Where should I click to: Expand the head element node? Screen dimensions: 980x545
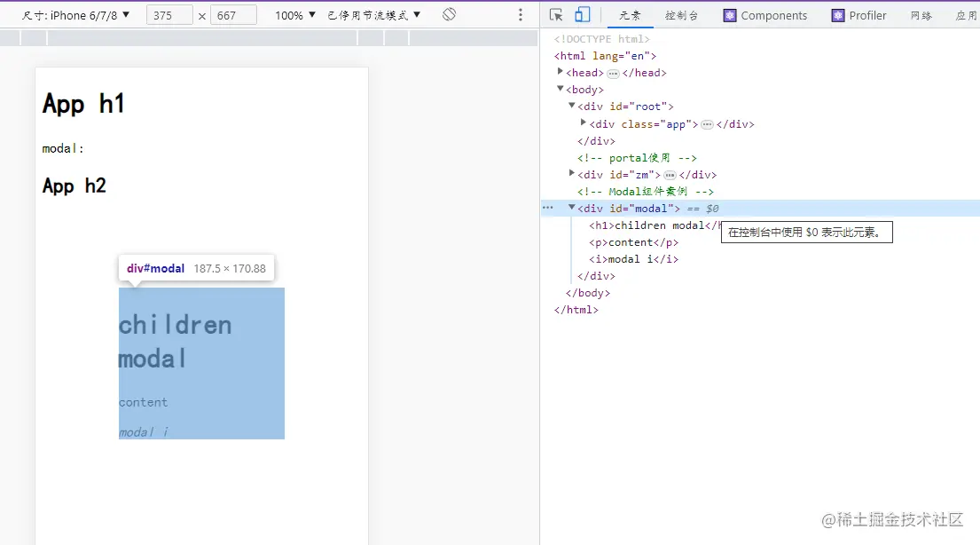tap(560, 72)
